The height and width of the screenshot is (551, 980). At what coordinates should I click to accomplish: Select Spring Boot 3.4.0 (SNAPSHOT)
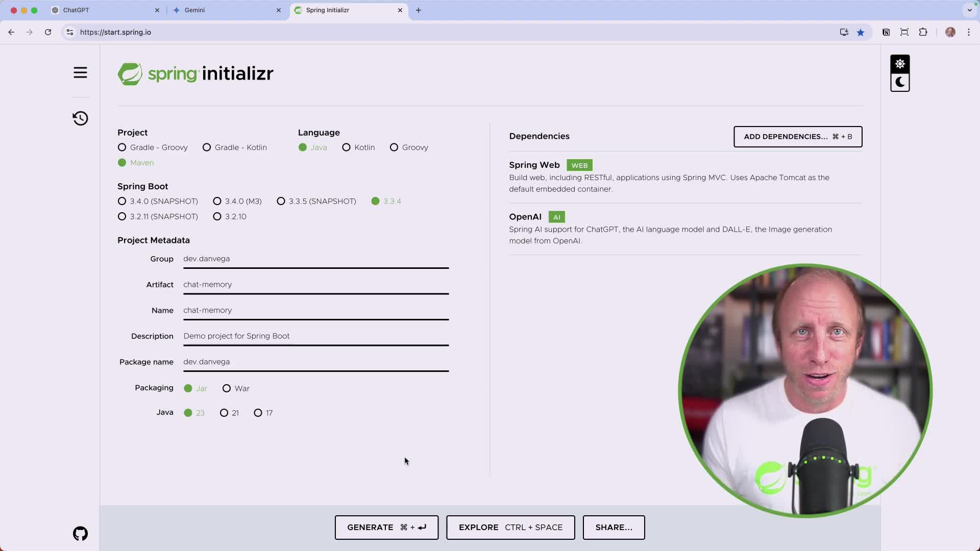pyautogui.click(x=158, y=202)
